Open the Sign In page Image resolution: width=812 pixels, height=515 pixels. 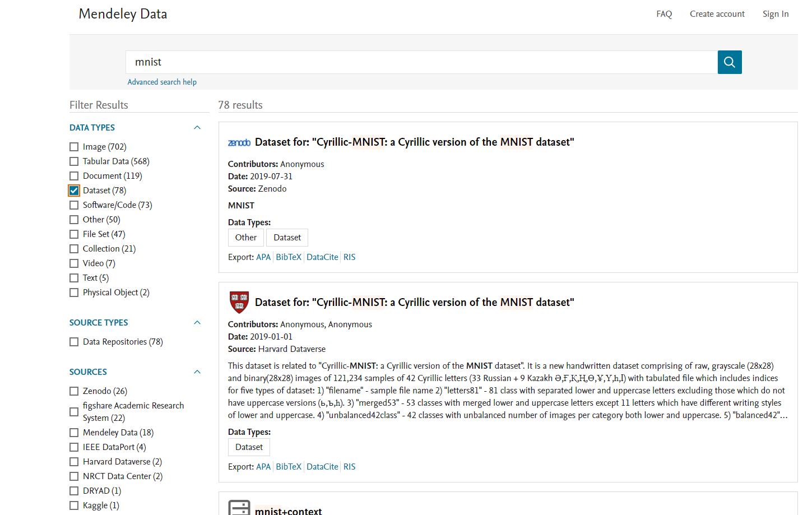(776, 14)
